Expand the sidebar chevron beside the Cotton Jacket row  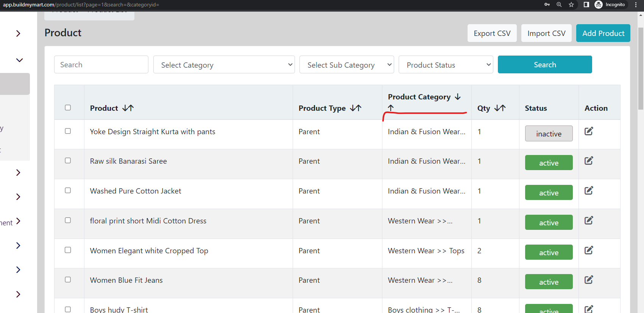(x=18, y=197)
